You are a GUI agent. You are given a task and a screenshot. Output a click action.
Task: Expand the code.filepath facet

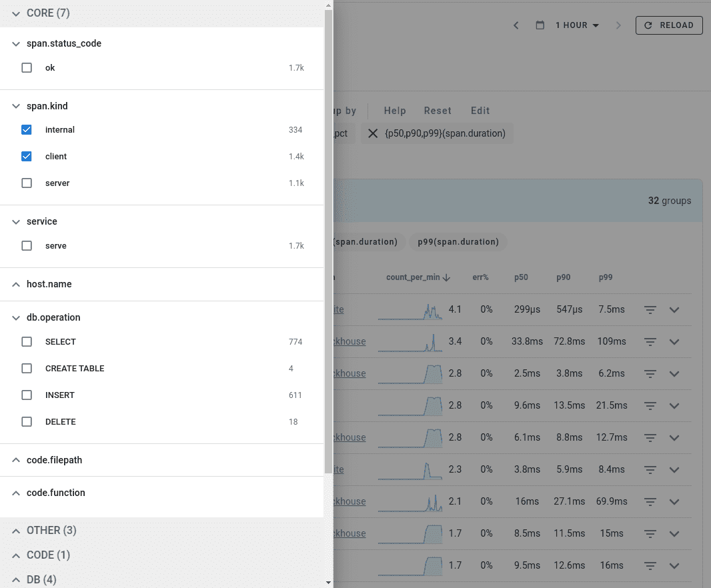click(16, 460)
